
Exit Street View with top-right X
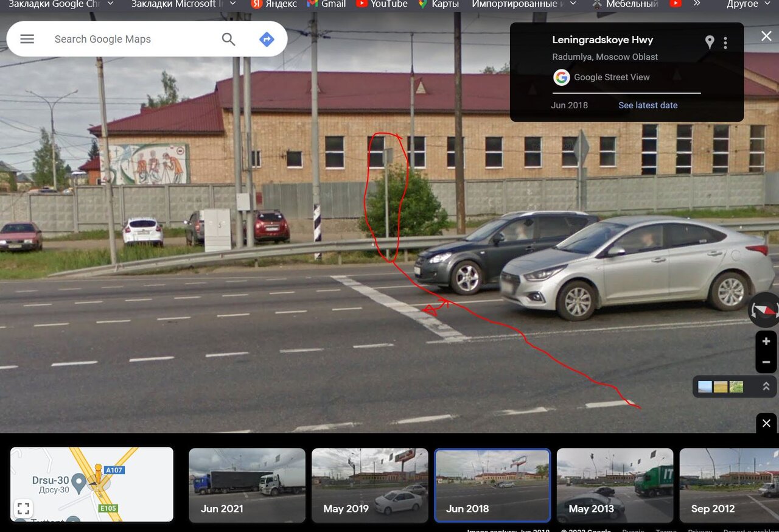click(x=766, y=37)
